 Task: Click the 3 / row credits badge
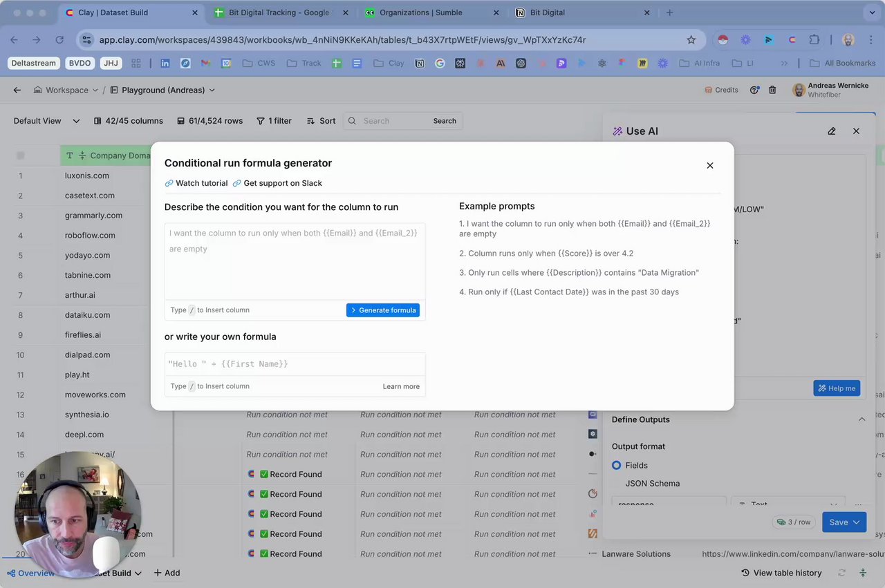pyautogui.click(x=794, y=522)
